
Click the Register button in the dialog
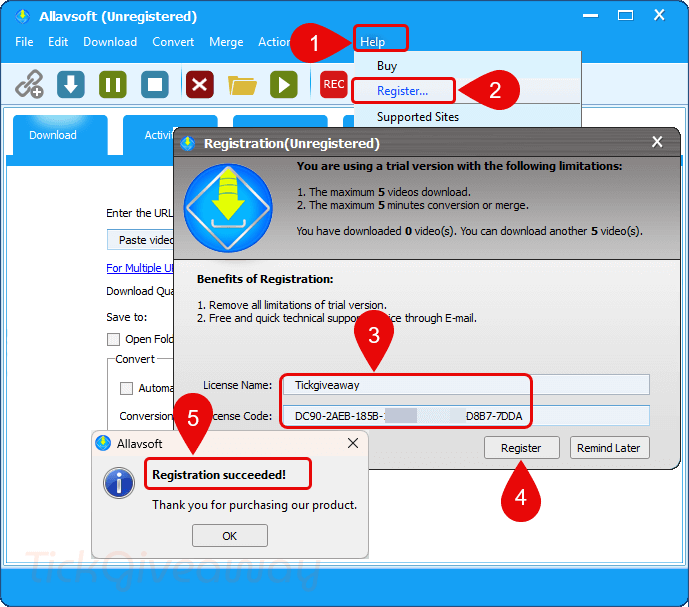point(522,448)
